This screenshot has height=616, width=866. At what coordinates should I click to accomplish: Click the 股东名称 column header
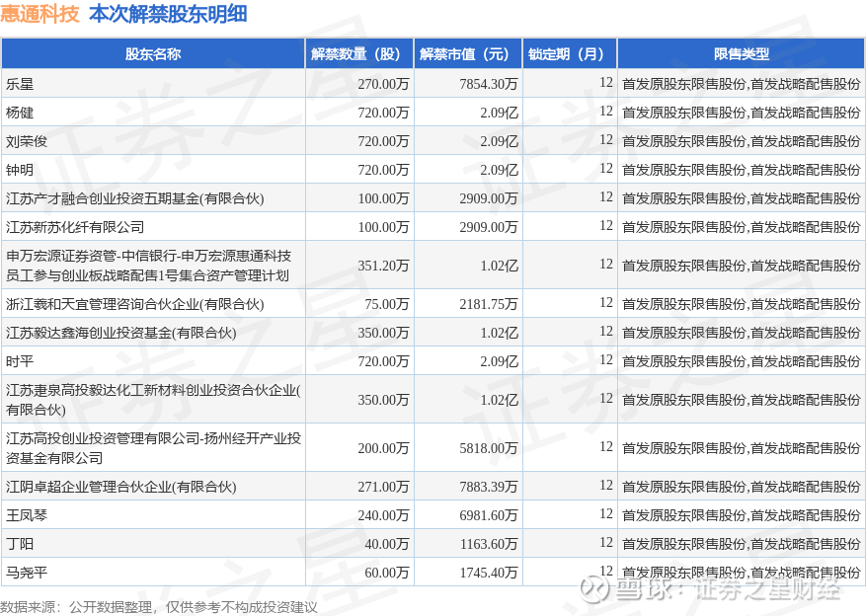153,54
